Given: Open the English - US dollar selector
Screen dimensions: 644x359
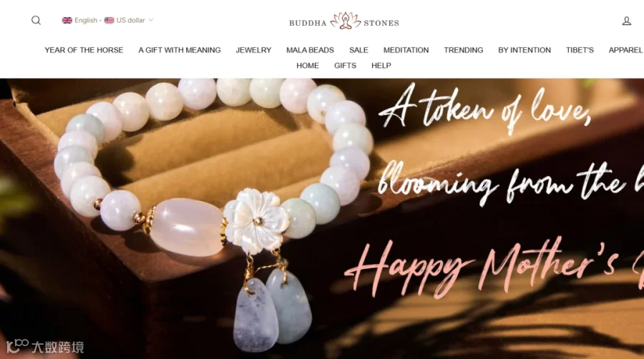Looking at the screenshot, I should pyautogui.click(x=107, y=20).
